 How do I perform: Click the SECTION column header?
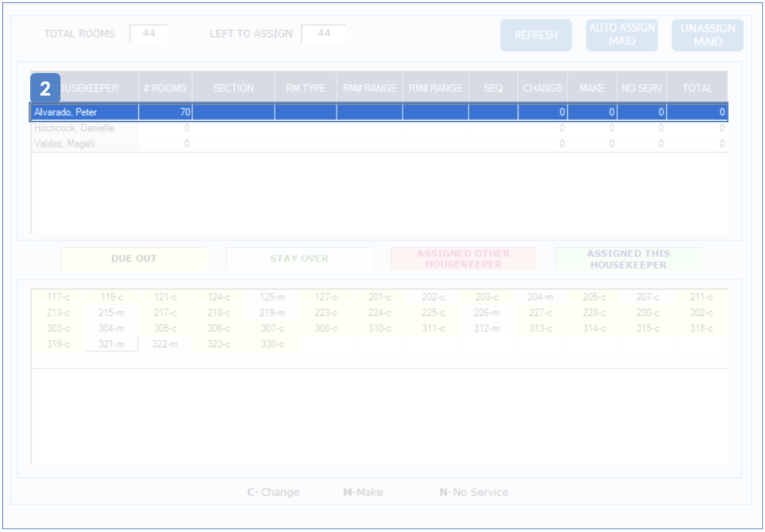[233, 89]
